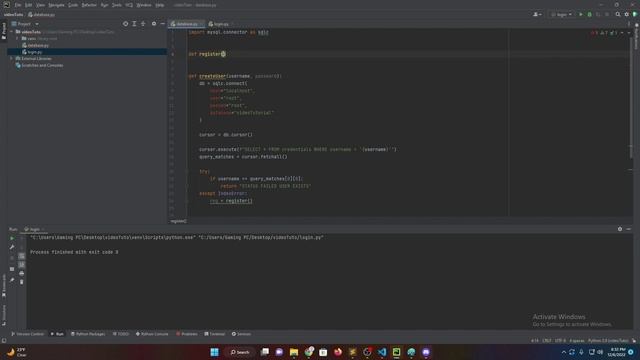Click the Rerun green arrow in Run panel
The height and width of the screenshot is (360, 640).
tap(12, 238)
